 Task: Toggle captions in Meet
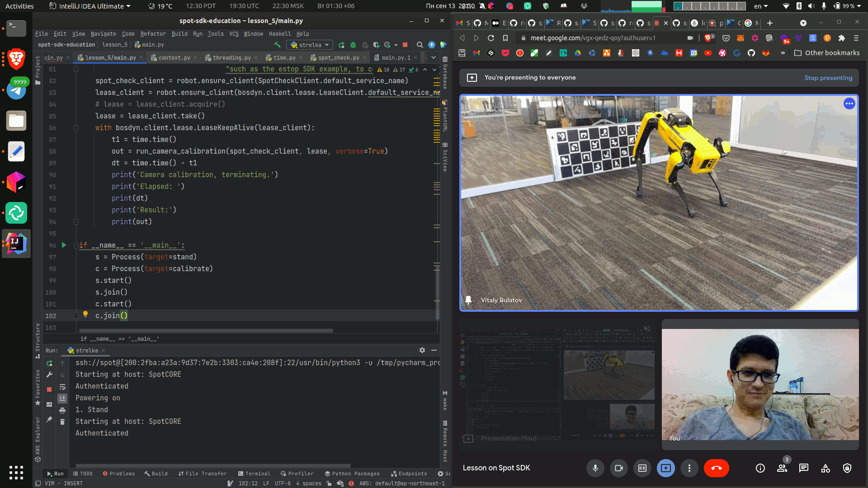point(642,468)
